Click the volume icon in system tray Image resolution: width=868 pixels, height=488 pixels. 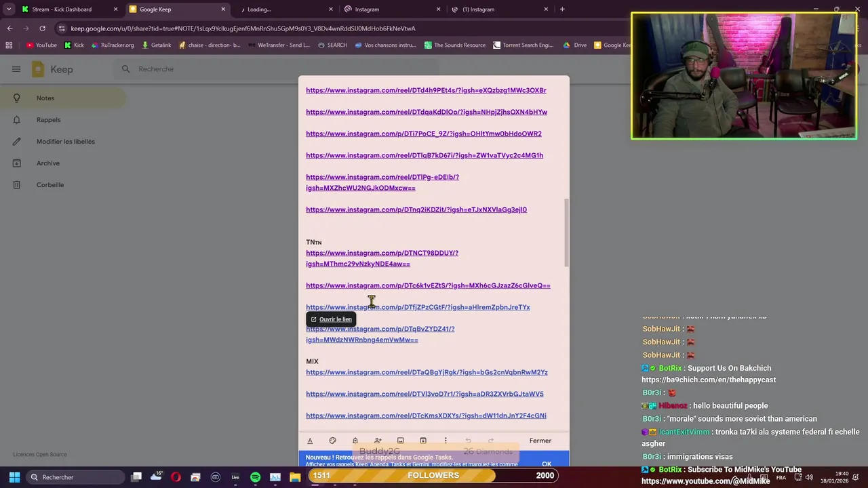point(809,477)
